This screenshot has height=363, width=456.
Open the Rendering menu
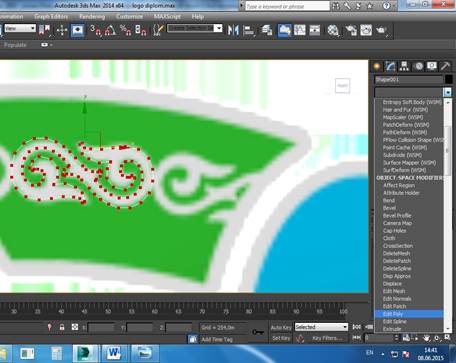[92, 16]
